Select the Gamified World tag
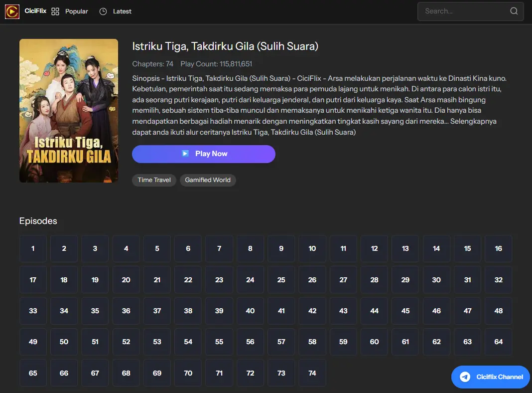The height and width of the screenshot is (393, 532). 208,180
